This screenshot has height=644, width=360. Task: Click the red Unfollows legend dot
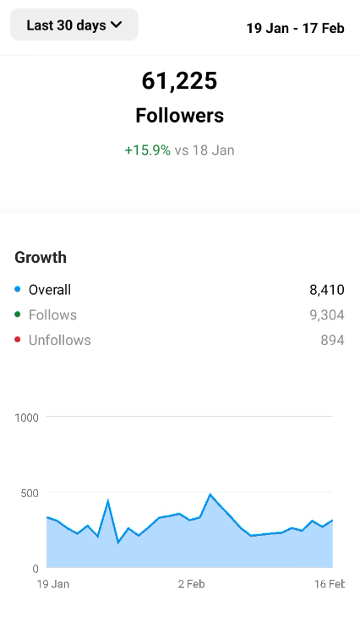17,339
